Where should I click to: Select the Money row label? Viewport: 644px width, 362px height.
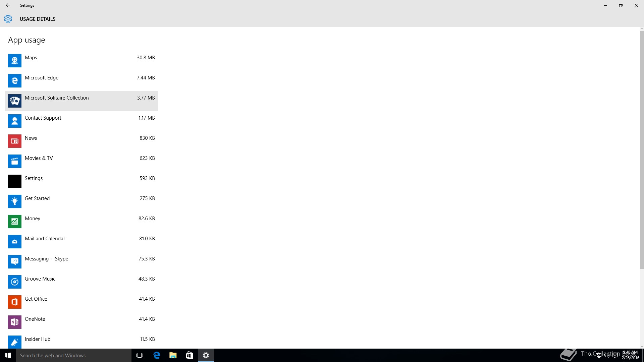click(x=33, y=219)
